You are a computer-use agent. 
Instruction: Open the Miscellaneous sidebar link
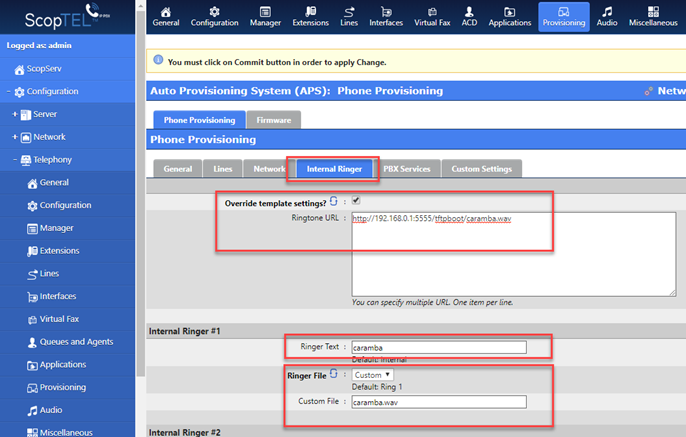point(66,432)
